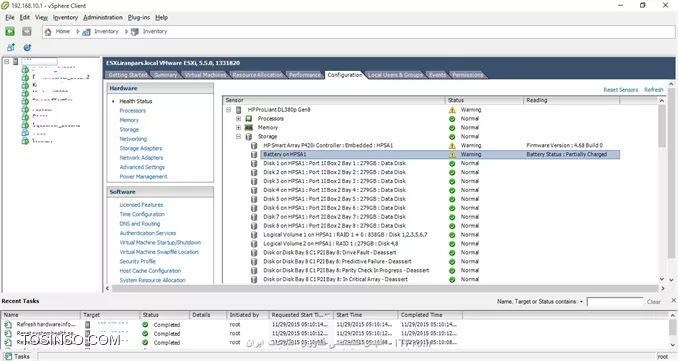
Task: Click the grey forward navigation arrow
Action: click(27, 31)
